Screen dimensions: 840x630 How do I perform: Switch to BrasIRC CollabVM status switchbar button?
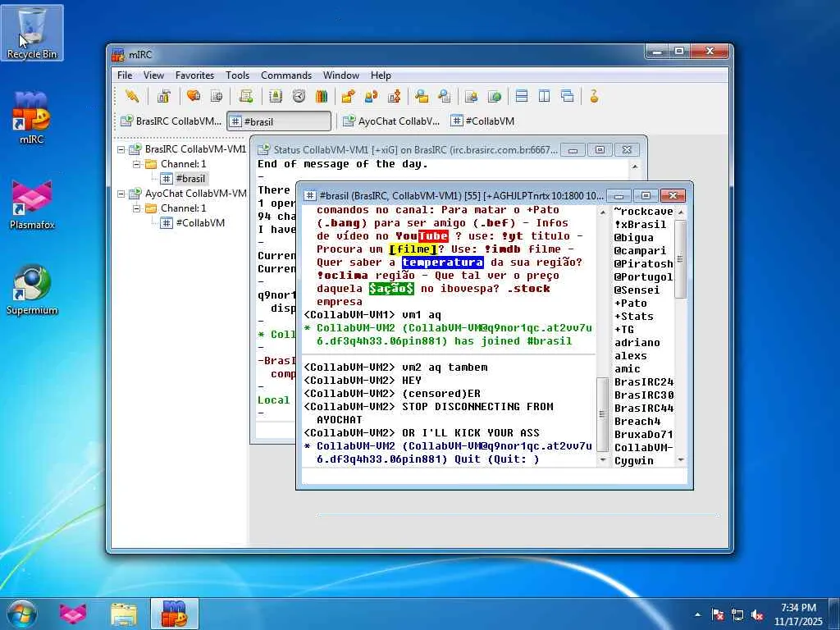171,121
